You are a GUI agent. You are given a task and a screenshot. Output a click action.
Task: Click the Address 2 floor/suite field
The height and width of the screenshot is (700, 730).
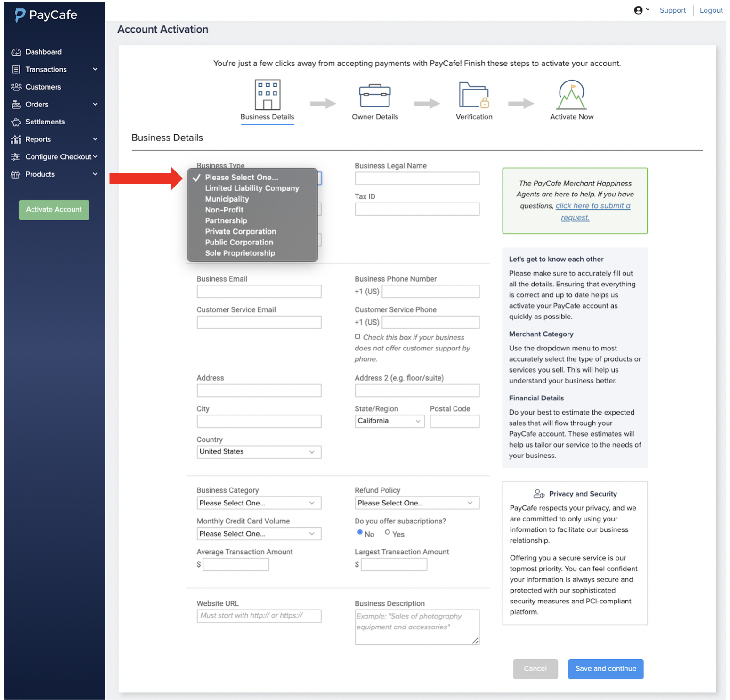(417, 391)
